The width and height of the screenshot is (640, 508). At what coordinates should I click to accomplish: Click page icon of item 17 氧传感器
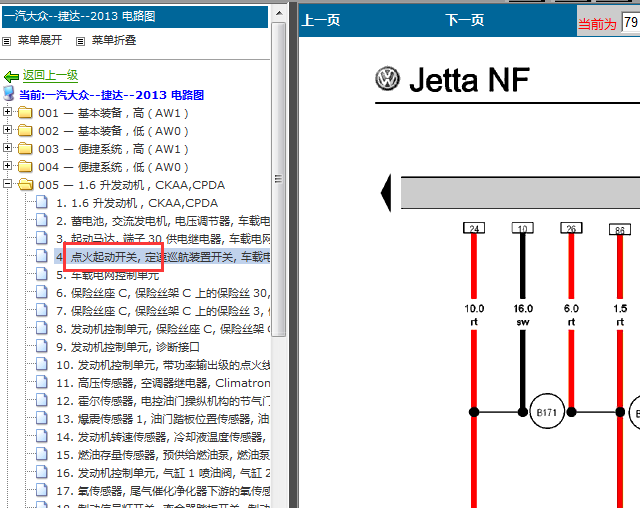(x=41, y=490)
